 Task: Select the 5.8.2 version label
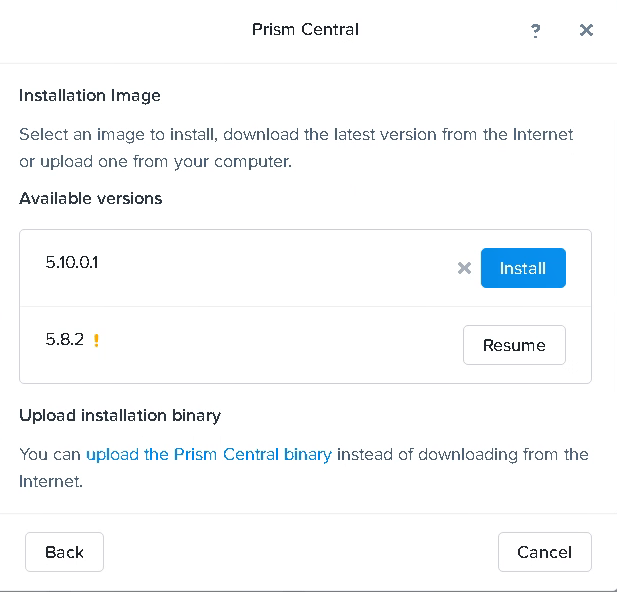point(64,339)
